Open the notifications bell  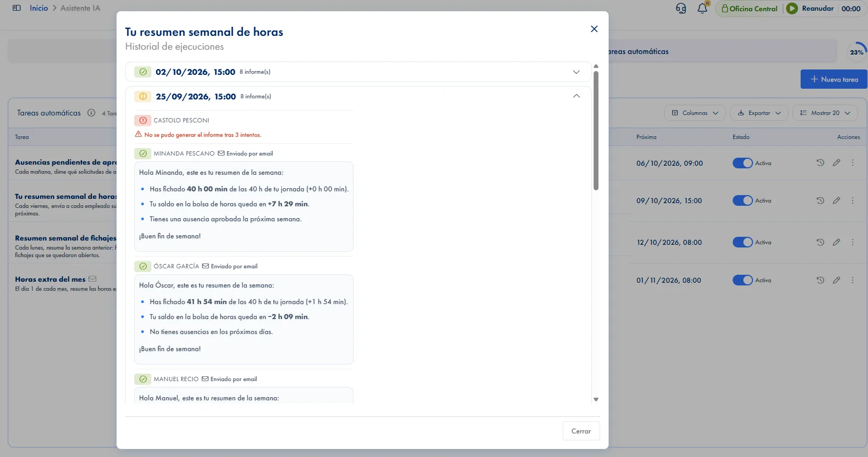tap(702, 9)
